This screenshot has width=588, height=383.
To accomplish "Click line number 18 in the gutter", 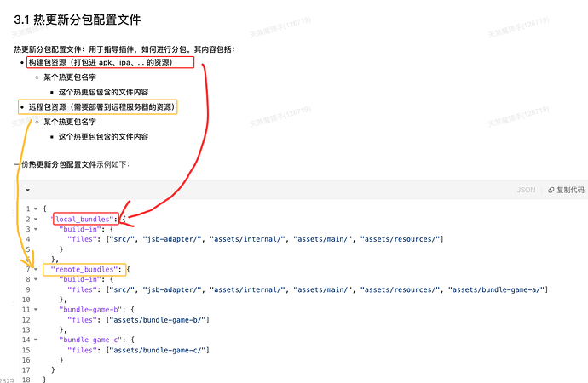I will [26, 380].
